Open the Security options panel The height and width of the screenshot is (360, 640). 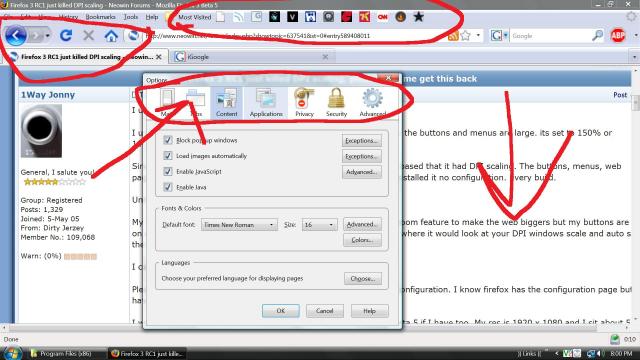click(x=336, y=103)
